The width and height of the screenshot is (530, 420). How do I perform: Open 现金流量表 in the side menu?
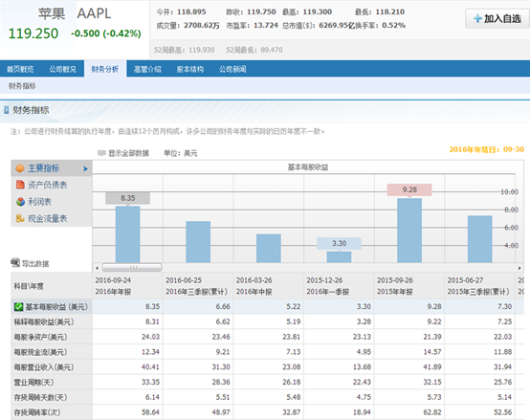click(x=52, y=218)
